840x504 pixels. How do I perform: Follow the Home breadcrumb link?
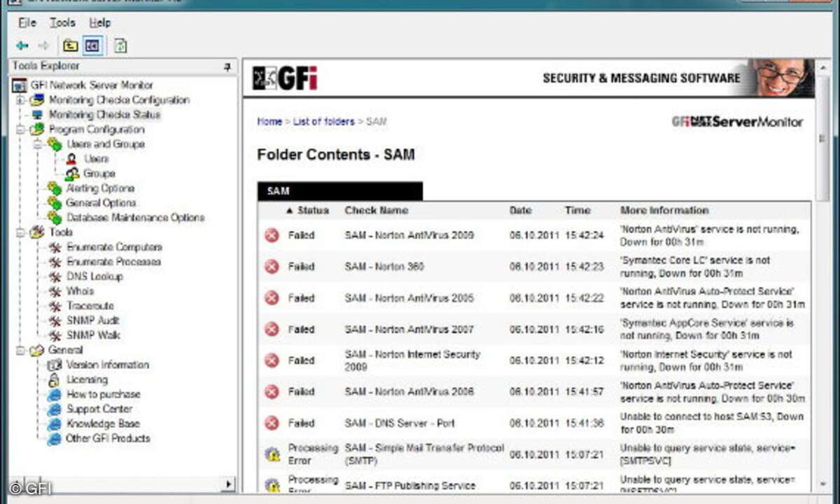pyautogui.click(x=269, y=121)
